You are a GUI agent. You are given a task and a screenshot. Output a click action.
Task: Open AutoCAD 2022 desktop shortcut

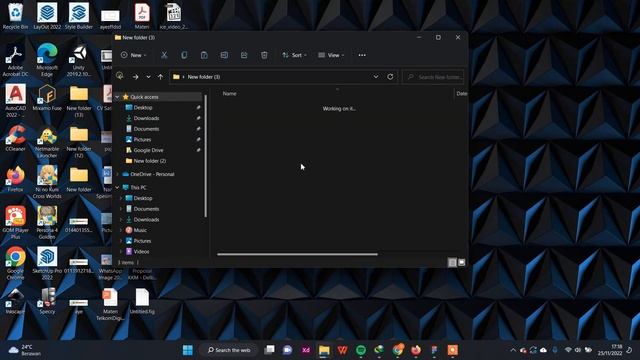tap(16, 101)
